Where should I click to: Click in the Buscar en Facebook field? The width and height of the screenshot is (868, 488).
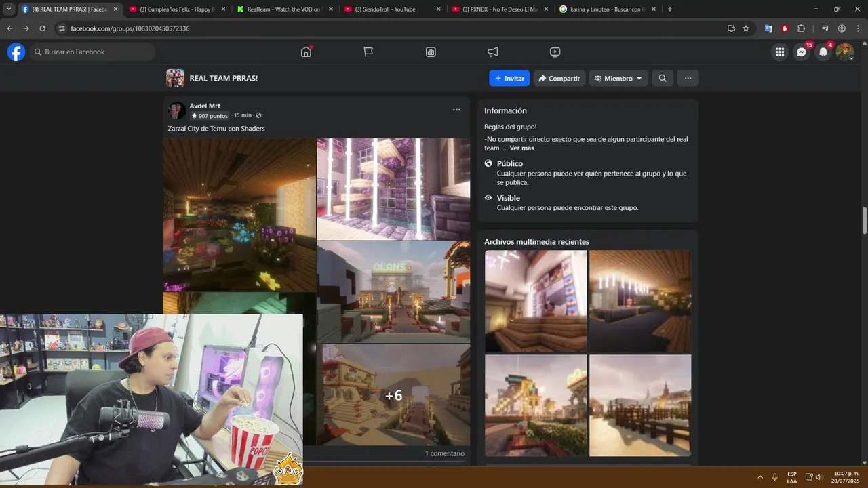pyautogui.click(x=92, y=52)
